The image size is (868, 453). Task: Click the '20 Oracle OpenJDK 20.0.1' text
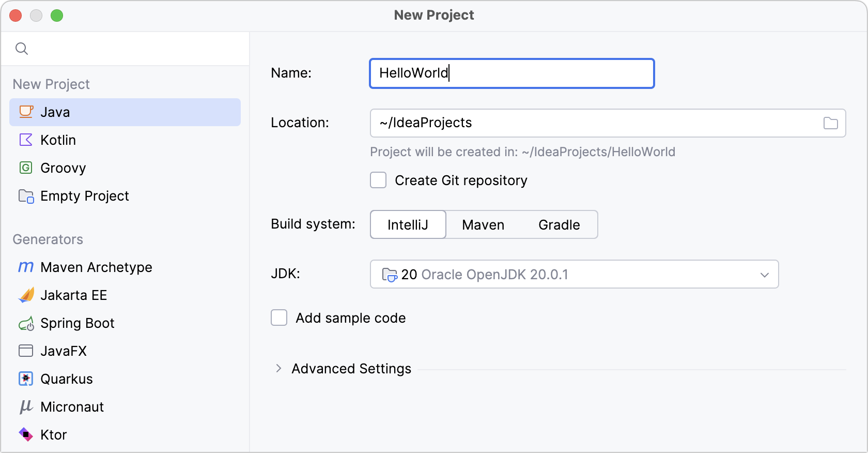click(485, 275)
